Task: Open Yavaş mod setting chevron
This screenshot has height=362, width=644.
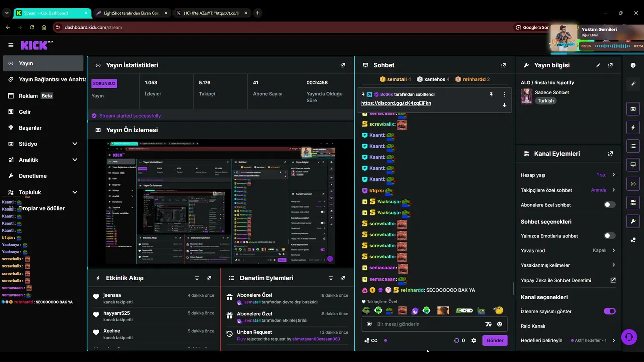Action: tap(613, 250)
